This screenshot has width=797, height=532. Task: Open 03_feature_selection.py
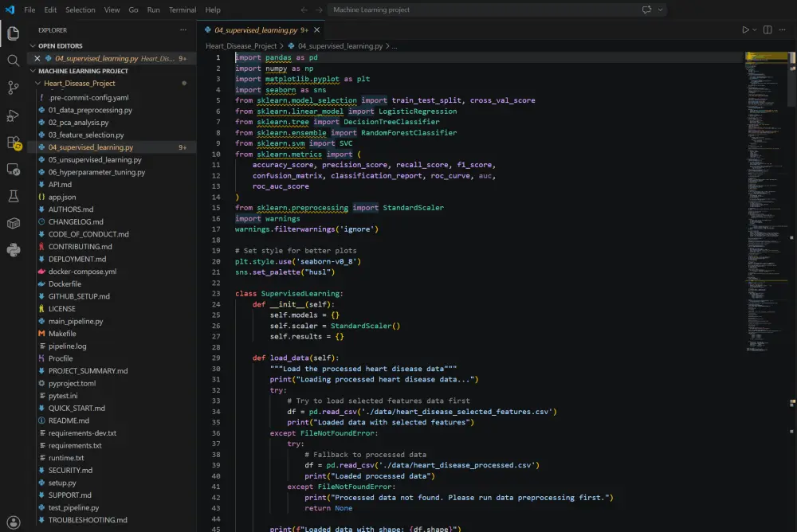(86, 135)
